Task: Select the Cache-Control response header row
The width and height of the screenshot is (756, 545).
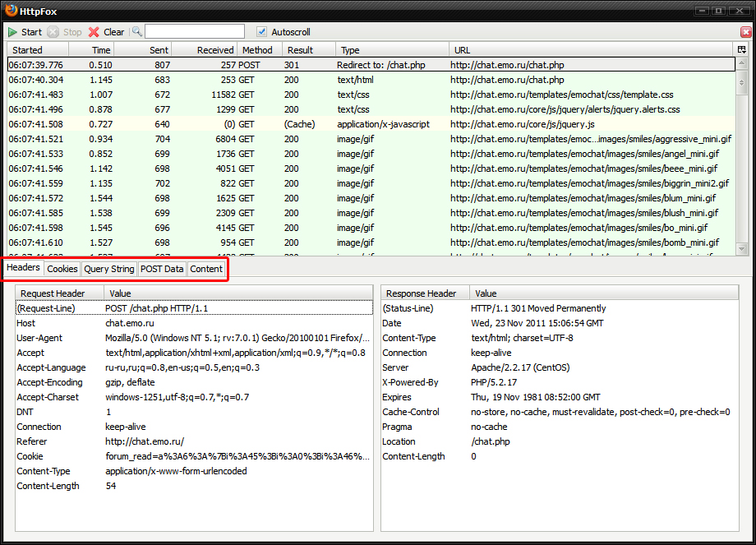Action: [560, 412]
